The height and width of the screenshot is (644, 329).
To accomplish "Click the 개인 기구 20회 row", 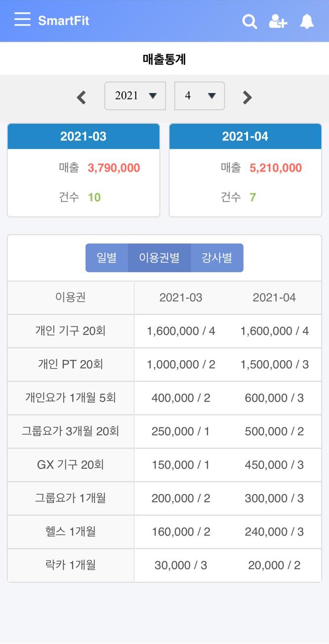I will (71, 331).
